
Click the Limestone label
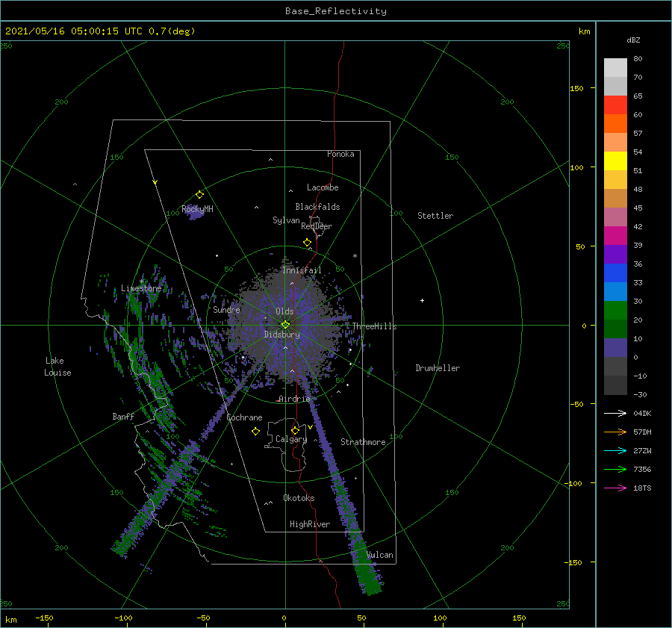141,288
